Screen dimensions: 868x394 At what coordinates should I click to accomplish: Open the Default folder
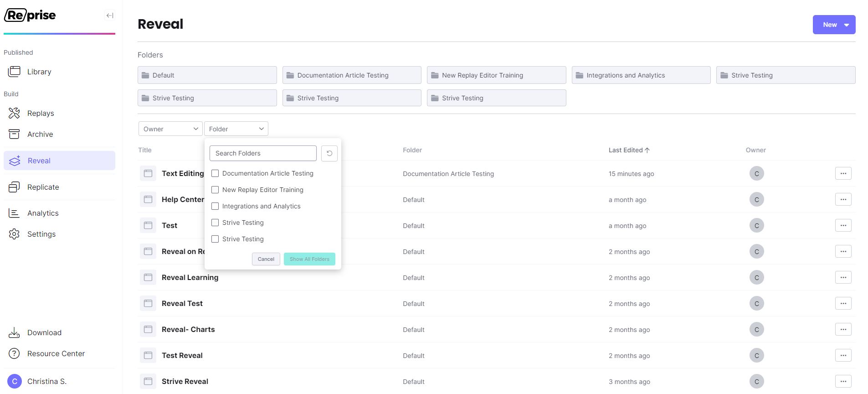click(x=207, y=75)
